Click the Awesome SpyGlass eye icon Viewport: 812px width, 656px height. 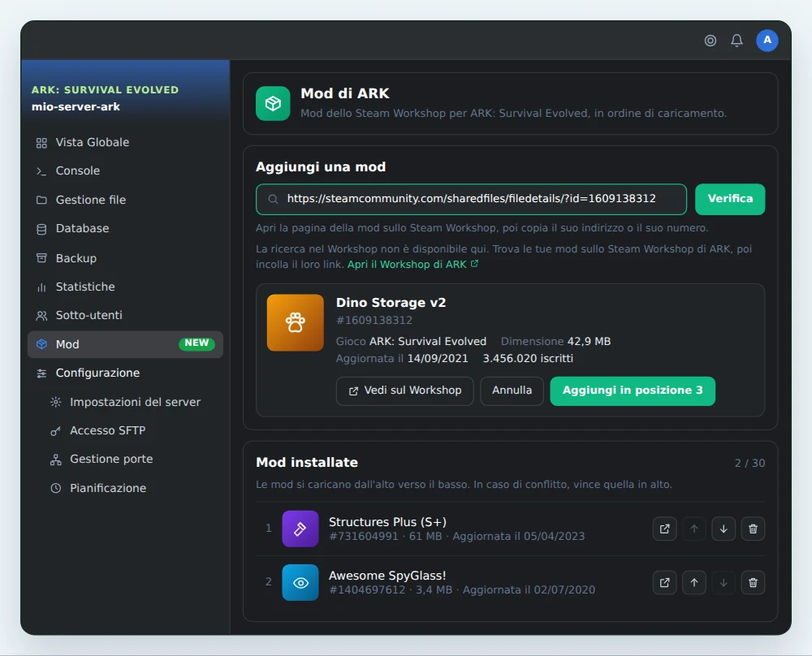pyautogui.click(x=300, y=582)
